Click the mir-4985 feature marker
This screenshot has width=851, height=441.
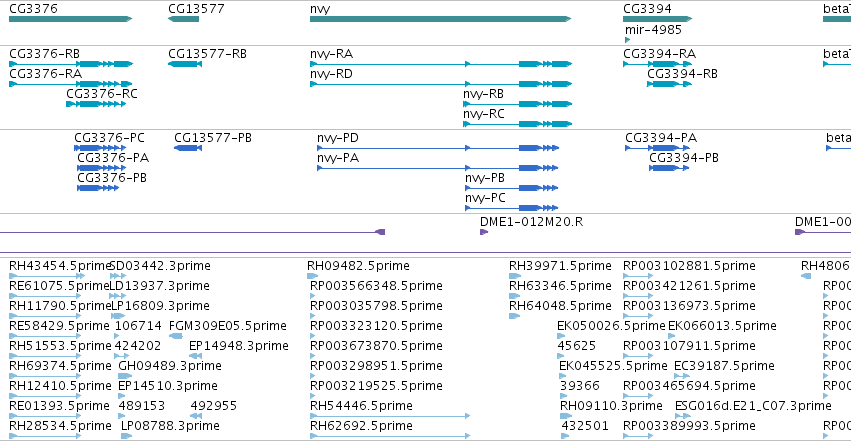pos(627,40)
